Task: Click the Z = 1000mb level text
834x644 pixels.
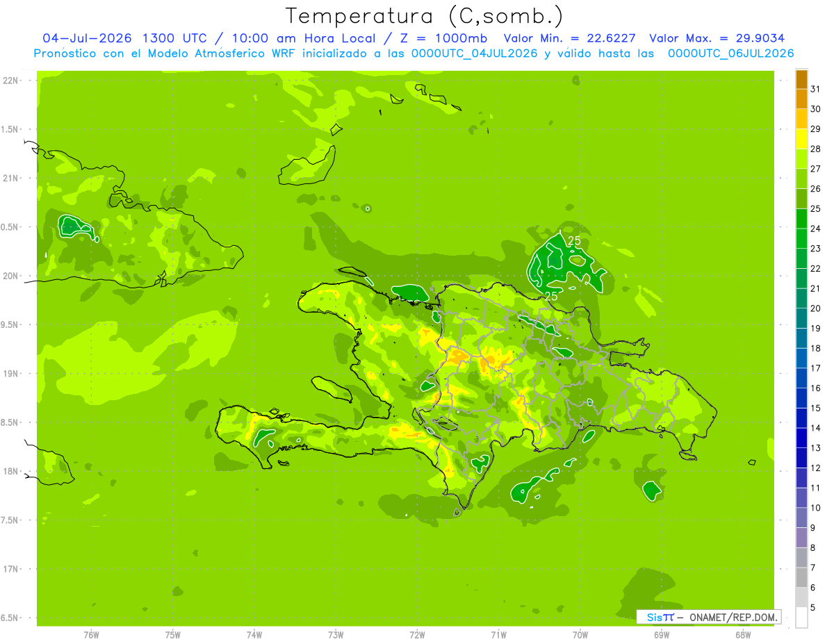Action: (446, 38)
